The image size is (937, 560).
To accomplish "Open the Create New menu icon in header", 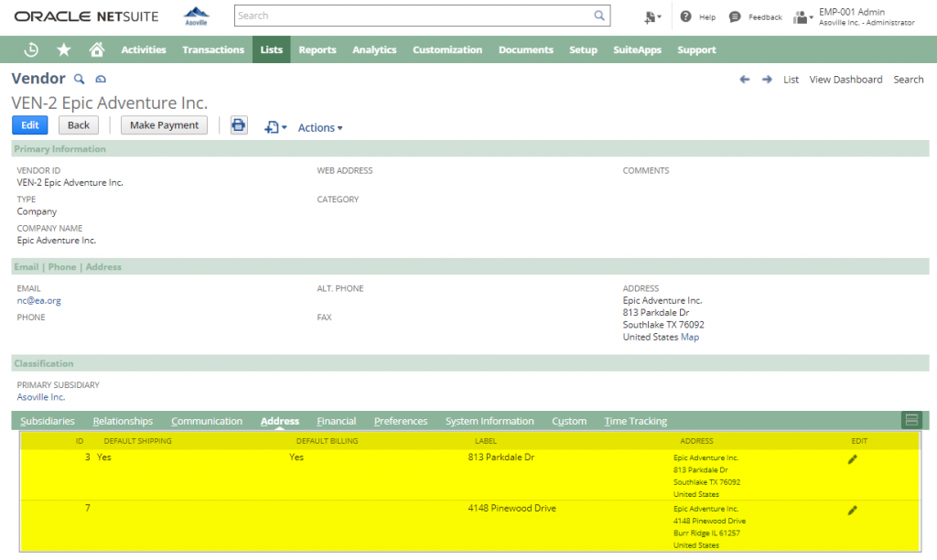I will coord(652,17).
